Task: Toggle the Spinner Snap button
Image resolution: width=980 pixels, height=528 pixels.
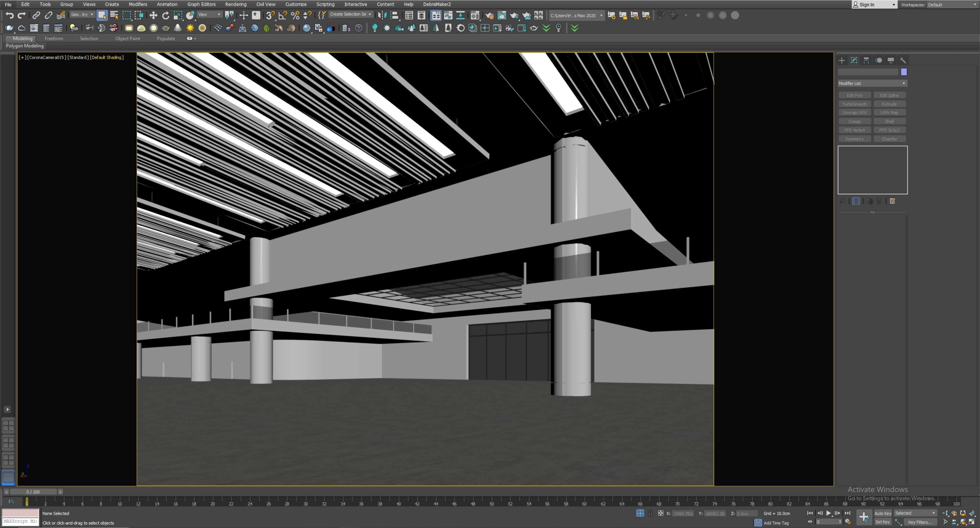Action: [x=307, y=15]
